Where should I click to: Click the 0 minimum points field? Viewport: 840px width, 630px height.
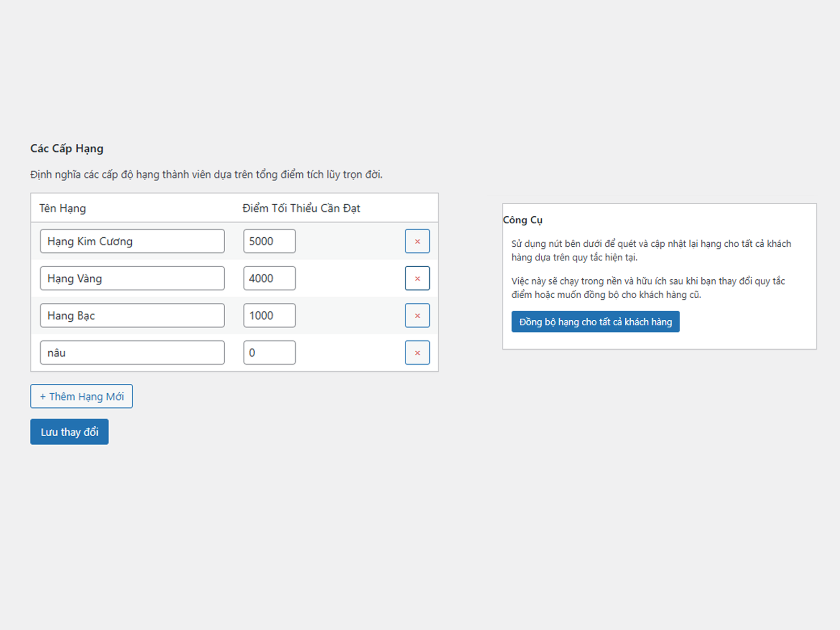[x=269, y=353]
